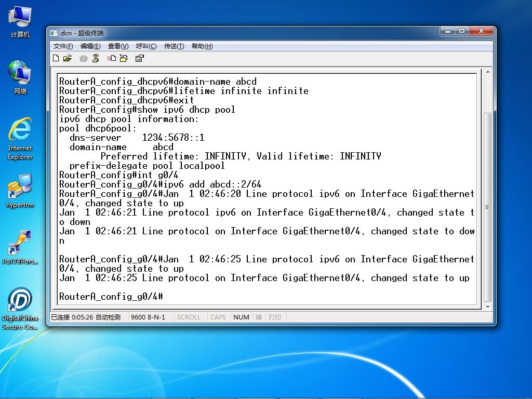The image size is (532, 399).
Task: Open the 帮助(H) menu
Action: pyautogui.click(x=202, y=46)
